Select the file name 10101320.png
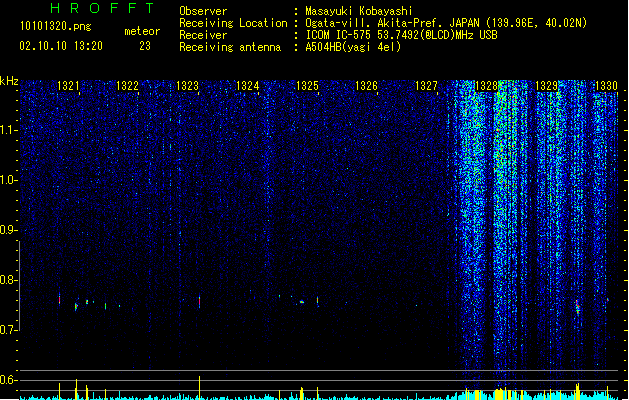The width and height of the screenshot is (629, 400). pyautogui.click(x=55, y=26)
